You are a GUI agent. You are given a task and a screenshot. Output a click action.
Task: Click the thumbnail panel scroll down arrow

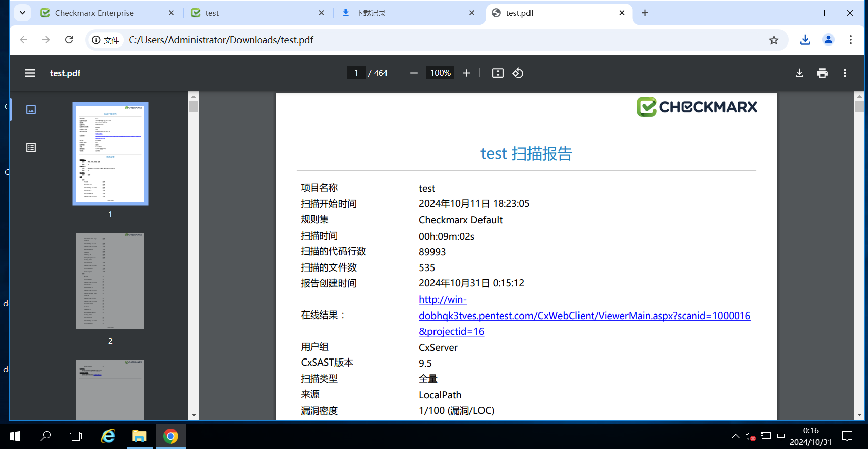coord(194,415)
